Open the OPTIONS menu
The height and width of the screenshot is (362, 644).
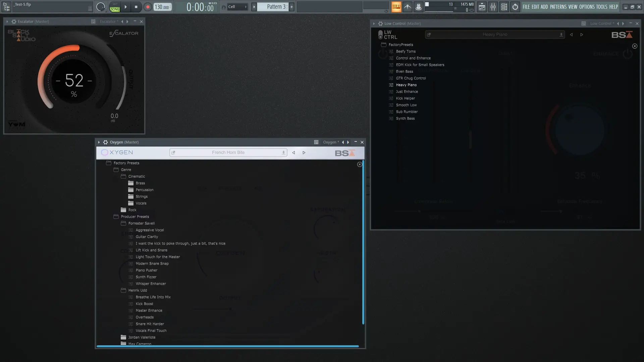tap(587, 7)
